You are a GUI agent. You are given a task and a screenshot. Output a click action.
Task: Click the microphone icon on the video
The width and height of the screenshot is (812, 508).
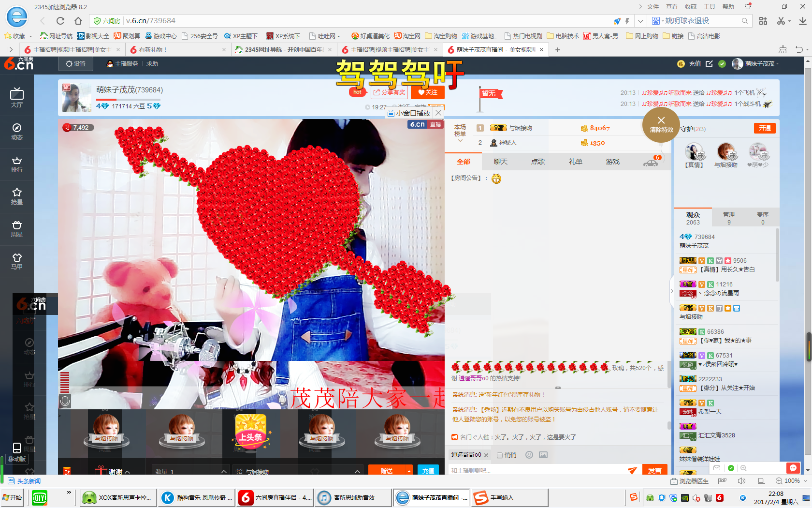65,401
